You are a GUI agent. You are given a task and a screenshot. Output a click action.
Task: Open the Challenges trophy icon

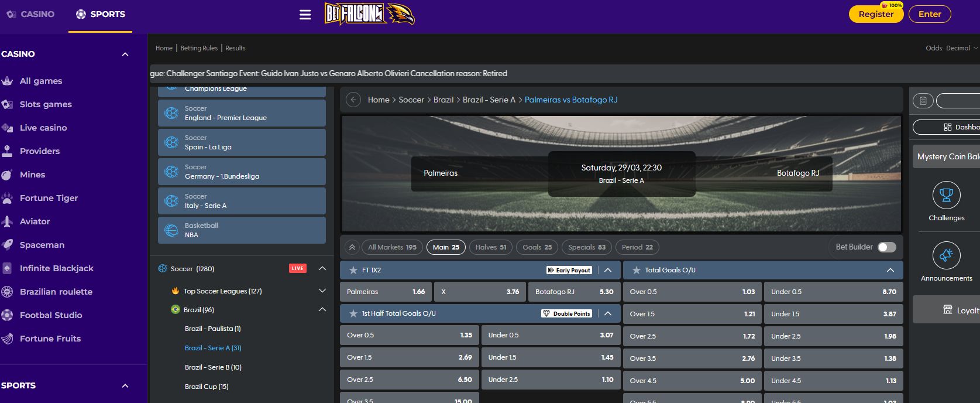tap(946, 196)
